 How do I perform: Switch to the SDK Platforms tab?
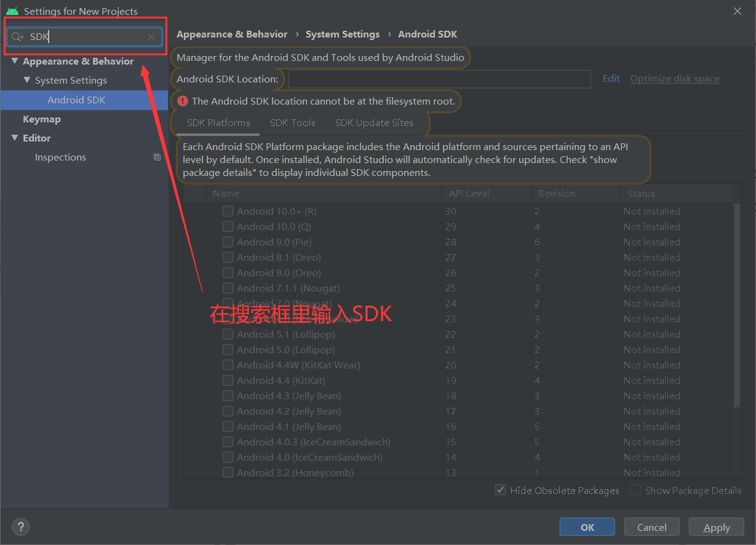(x=218, y=123)
